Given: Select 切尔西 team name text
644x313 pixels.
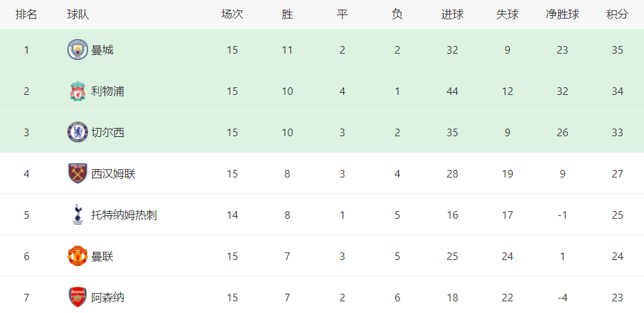Looking at the screenshot, I should click(x=107, y=132).
